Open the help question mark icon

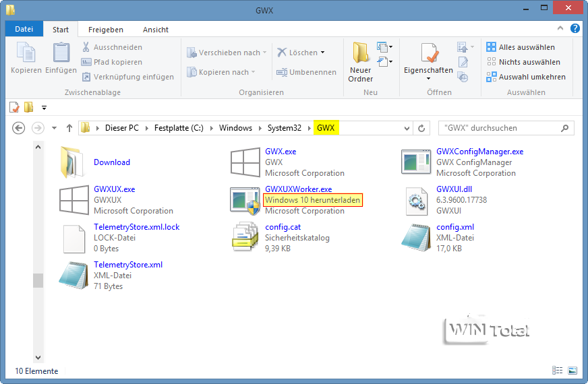(575, 28)
